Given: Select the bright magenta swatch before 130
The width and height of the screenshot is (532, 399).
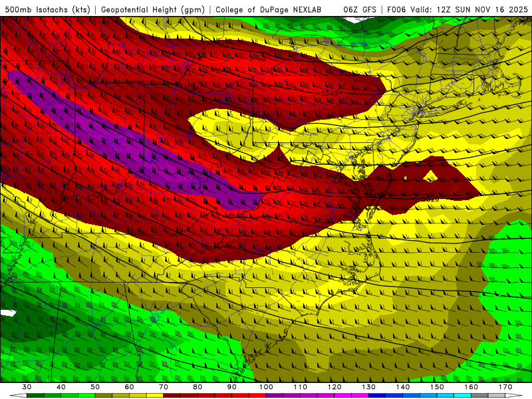Looking at the screenshot, I should (360, 396).
